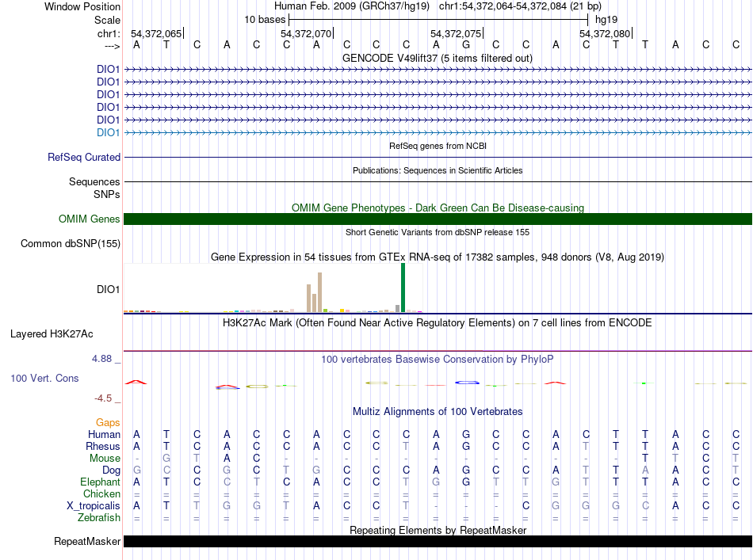Click the GENCODE V49lift37 track title
The image size is (753, 560).
coord(437,58)
